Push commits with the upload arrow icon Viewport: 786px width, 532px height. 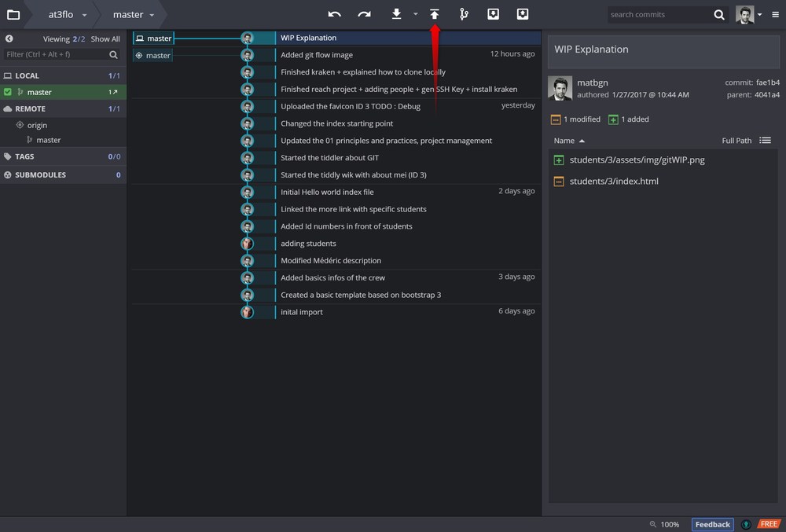(435, 14)
